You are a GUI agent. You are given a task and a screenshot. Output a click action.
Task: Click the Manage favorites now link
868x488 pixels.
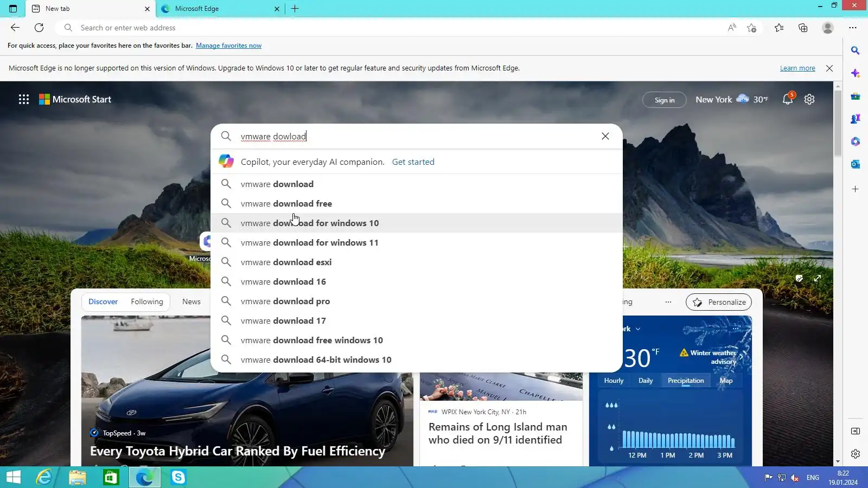tap(228, 46)
